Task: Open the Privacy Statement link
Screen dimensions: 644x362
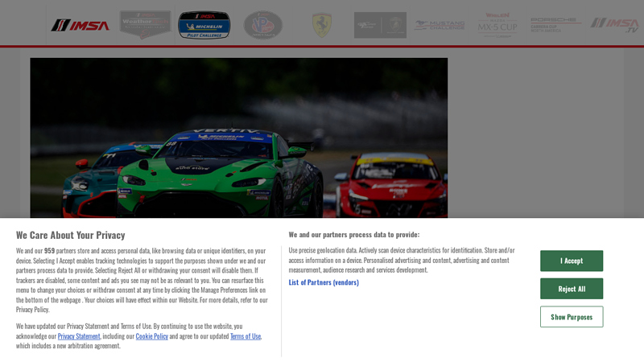Action: (79, 336)
